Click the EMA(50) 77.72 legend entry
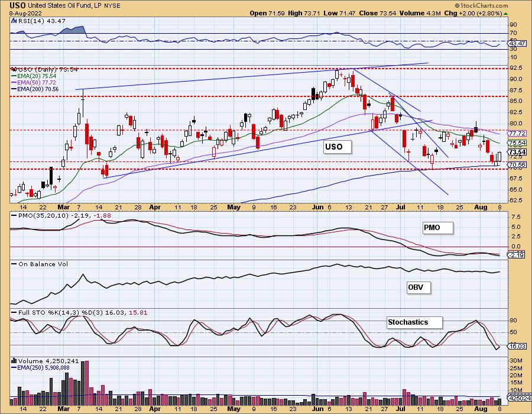 click(x=34, y=82)
